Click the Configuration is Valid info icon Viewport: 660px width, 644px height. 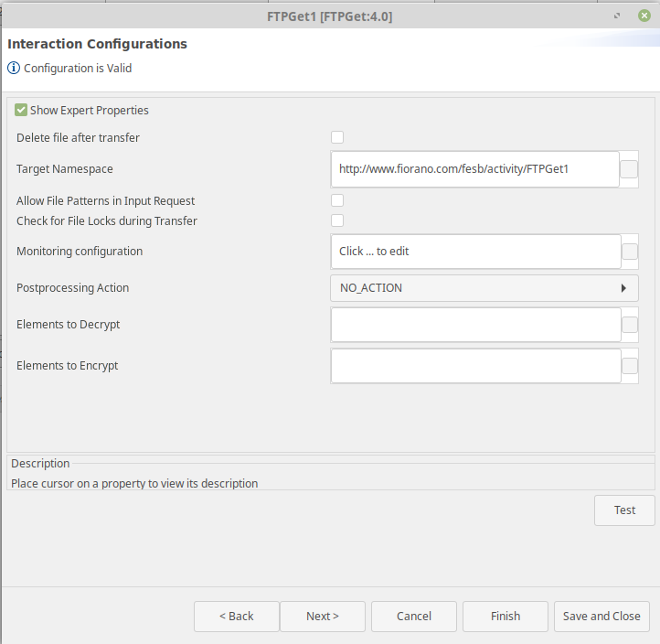[14, 68]
